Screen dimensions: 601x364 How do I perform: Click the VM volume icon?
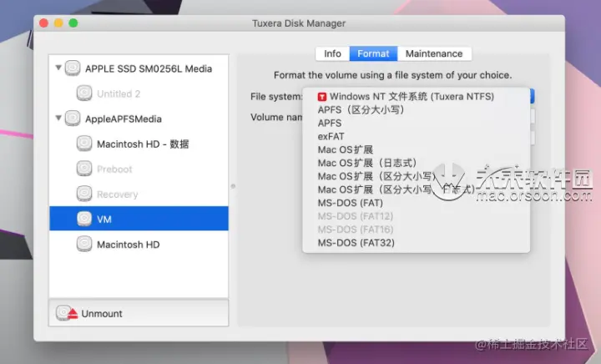(x=84, y=219)
